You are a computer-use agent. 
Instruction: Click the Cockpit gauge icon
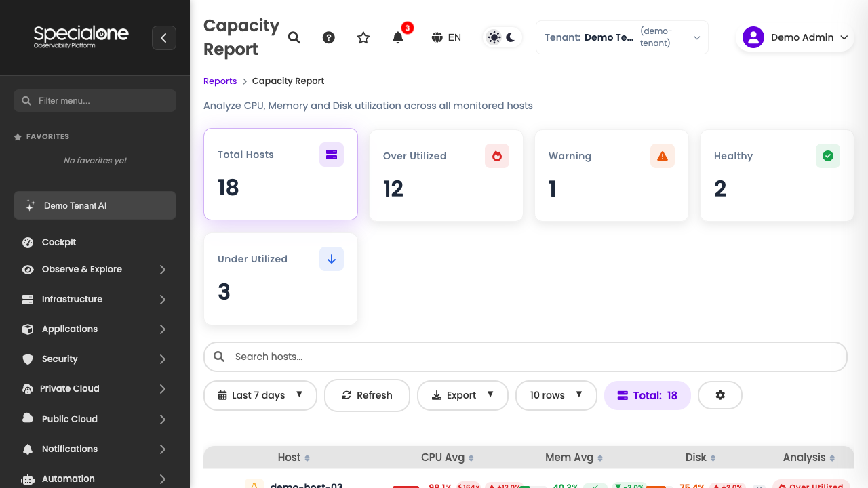click(28, 243)
